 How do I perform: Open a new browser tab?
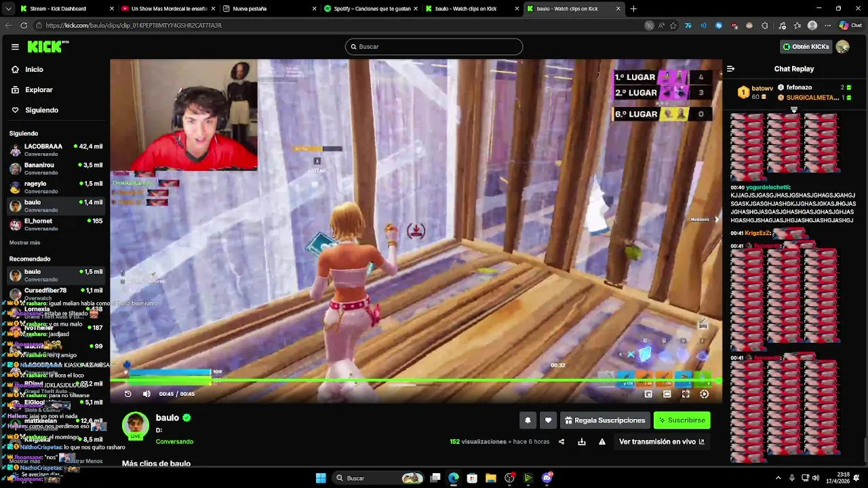pos(633,9)
